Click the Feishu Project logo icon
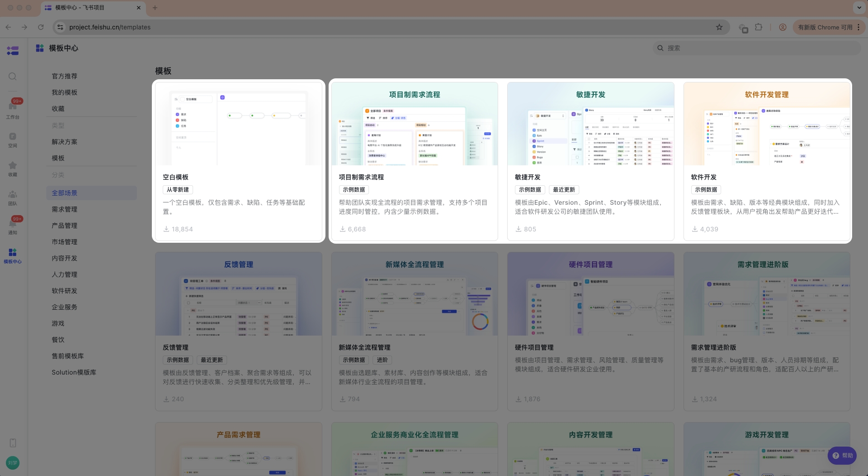This screenshot has height=476, width=868. point(13,51)
